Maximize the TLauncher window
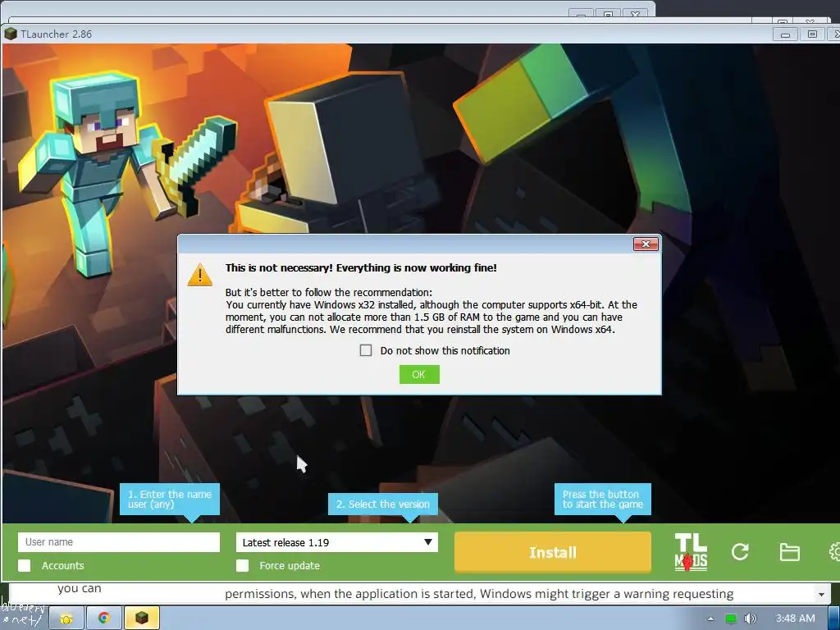The width and height of the screenshot is (840, 630). coord(812,34)
